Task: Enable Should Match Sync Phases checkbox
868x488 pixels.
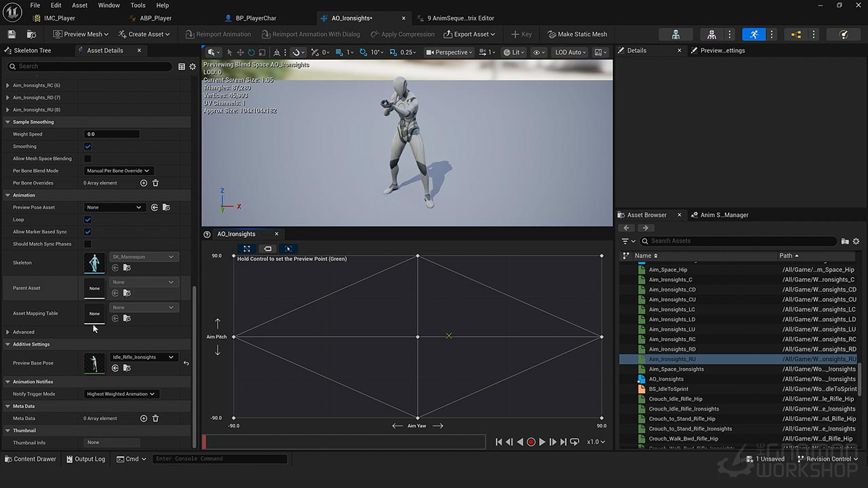Action: pyautogui.click(x=87, y=244)
